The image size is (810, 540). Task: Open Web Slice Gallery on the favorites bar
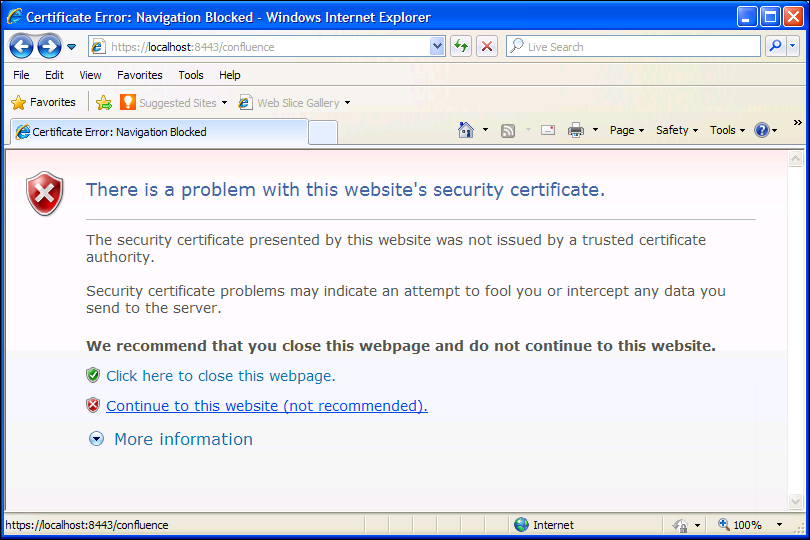294,102
